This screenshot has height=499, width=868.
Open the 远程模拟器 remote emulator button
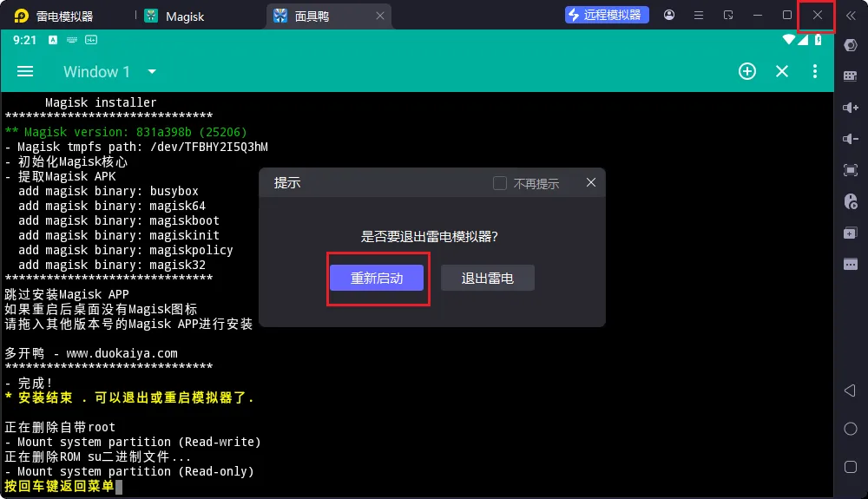click(x=606, y=15)
